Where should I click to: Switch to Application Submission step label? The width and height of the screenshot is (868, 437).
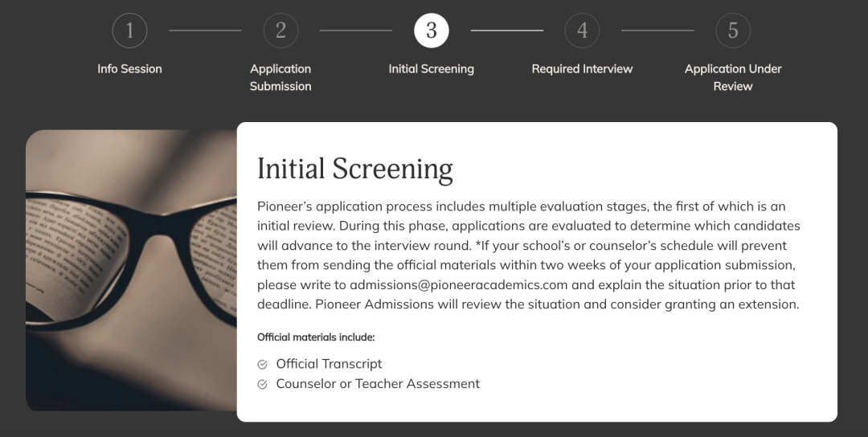point(280,77)
